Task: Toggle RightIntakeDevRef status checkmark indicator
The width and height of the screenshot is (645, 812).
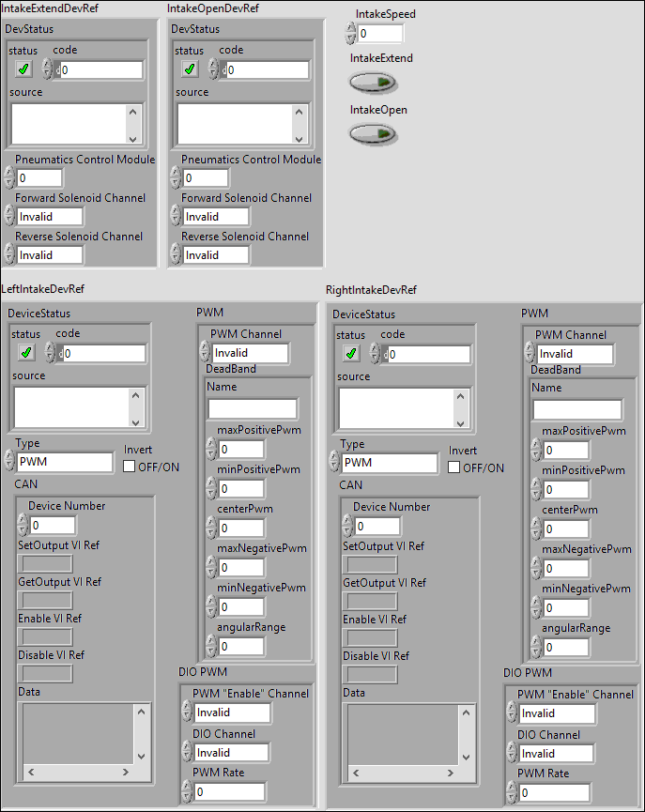Action: point(351,354)
